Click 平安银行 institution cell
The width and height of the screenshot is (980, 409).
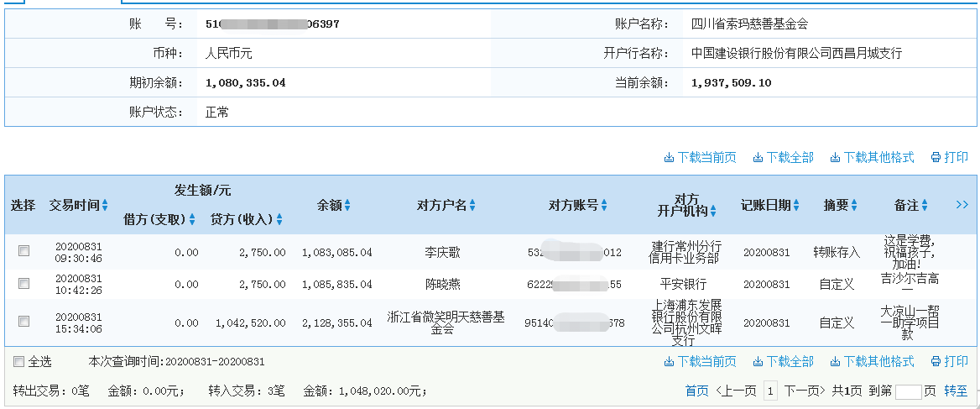683,284
